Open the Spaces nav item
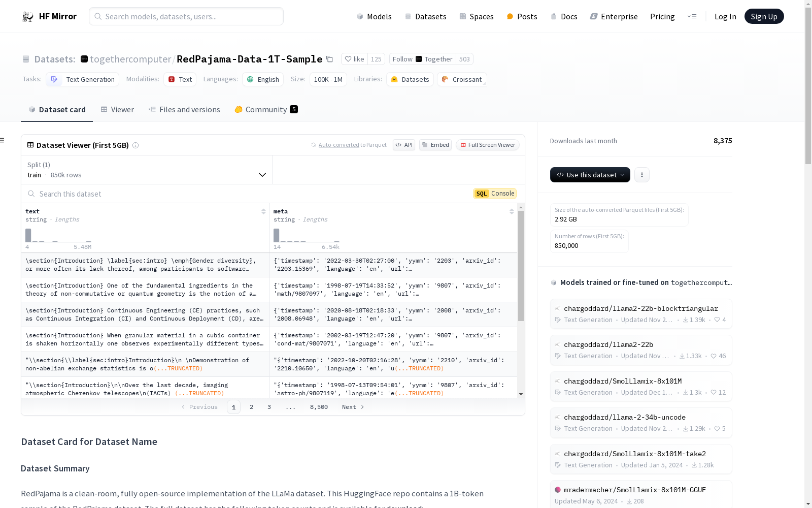The width and height of the screenshot is (812, 508). [476, 16]
